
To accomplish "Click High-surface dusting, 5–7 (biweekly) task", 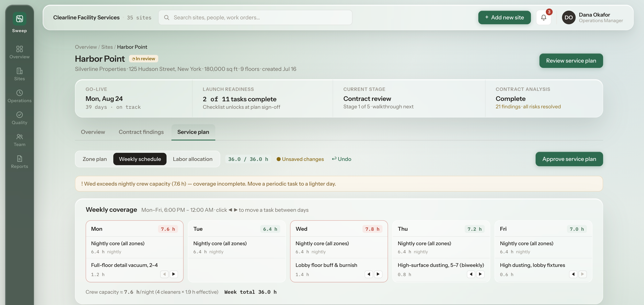I will pyautogui.click(x=441, y=270).
